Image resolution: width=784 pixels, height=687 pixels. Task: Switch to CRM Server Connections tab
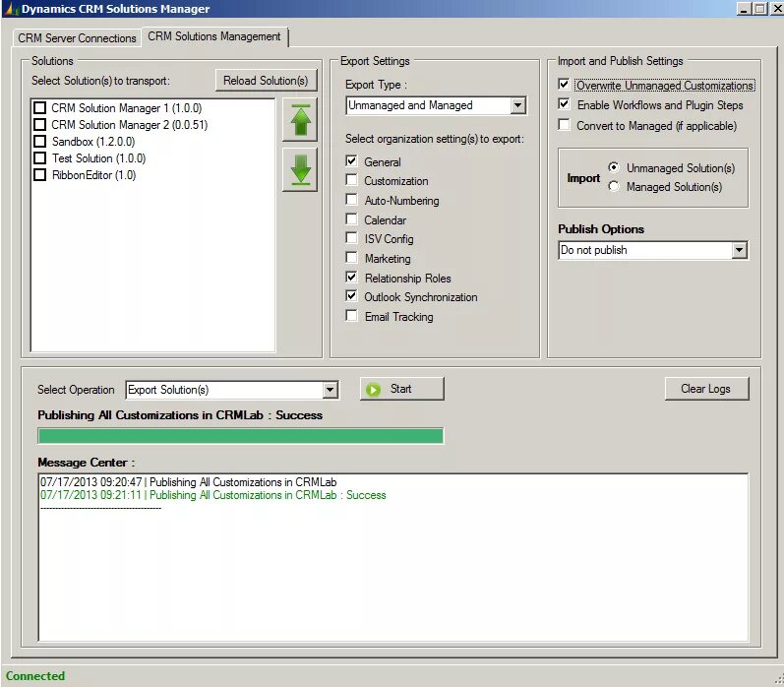click(77, 38)
